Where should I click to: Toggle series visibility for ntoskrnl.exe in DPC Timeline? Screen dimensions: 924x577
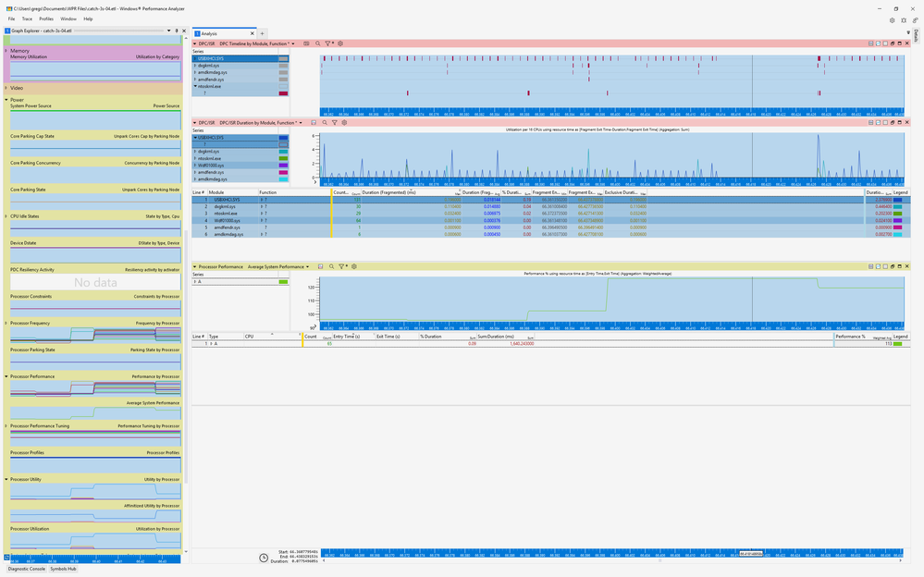point(283,86)
